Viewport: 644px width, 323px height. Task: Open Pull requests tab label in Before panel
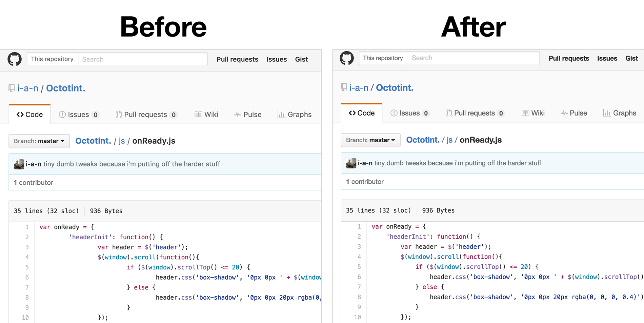point(146,115)
